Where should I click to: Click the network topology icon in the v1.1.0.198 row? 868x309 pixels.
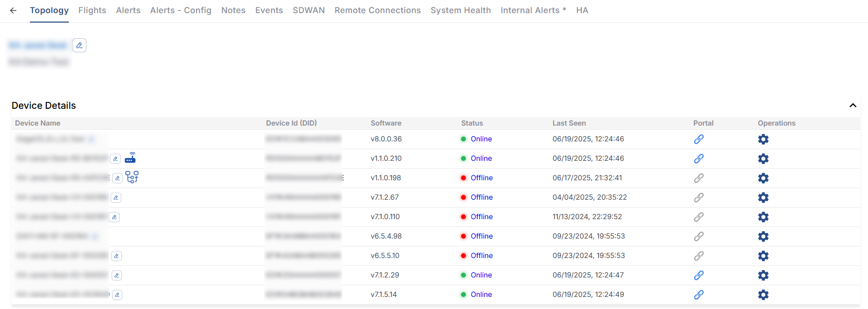point(132,177)
